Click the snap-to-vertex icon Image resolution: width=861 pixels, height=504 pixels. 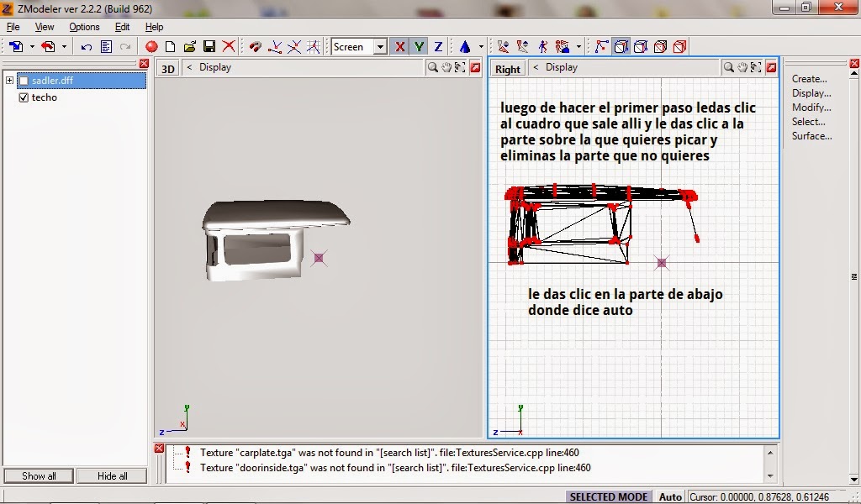[x=275, y=46]
